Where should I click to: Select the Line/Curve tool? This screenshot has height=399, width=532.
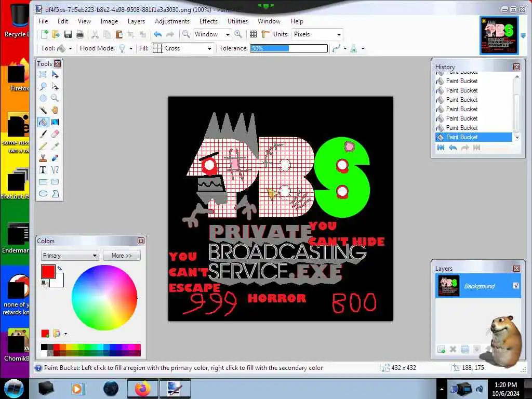55,170
